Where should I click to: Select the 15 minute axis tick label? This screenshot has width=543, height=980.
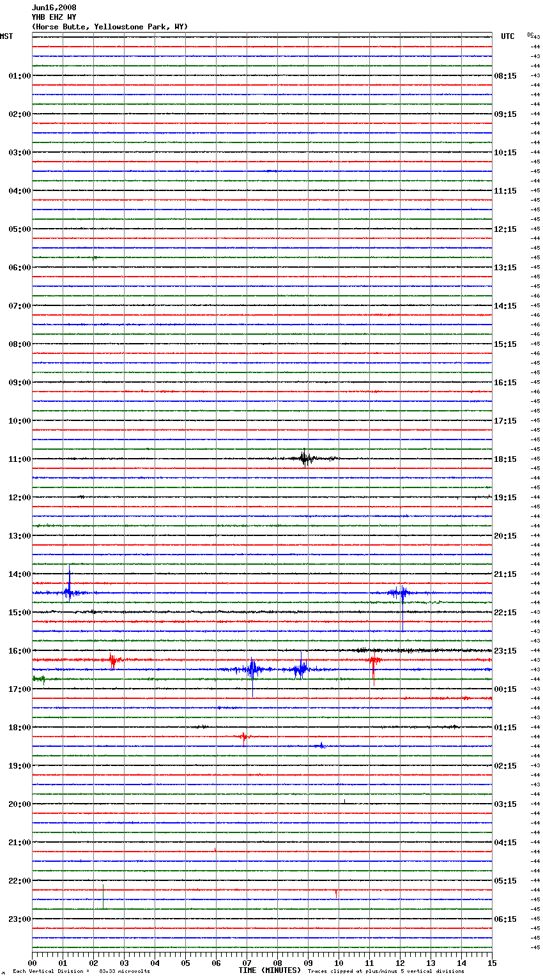(492, 963)
